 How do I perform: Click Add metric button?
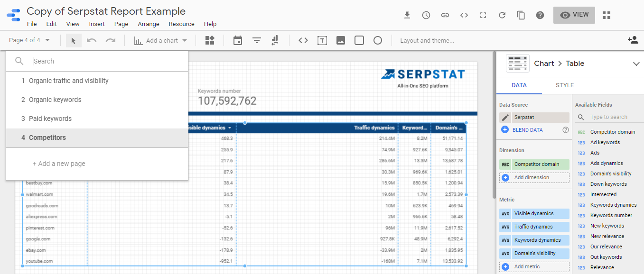click(534, 267)
